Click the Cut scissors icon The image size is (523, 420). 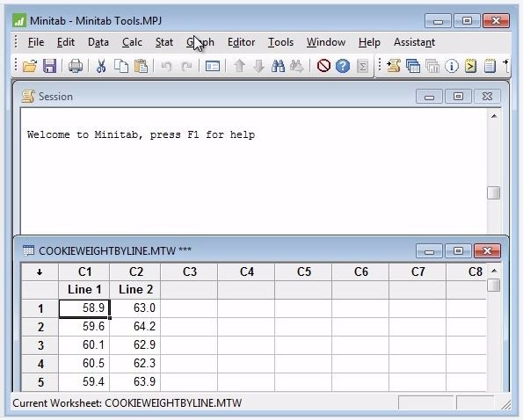click(x=101, y=66)
